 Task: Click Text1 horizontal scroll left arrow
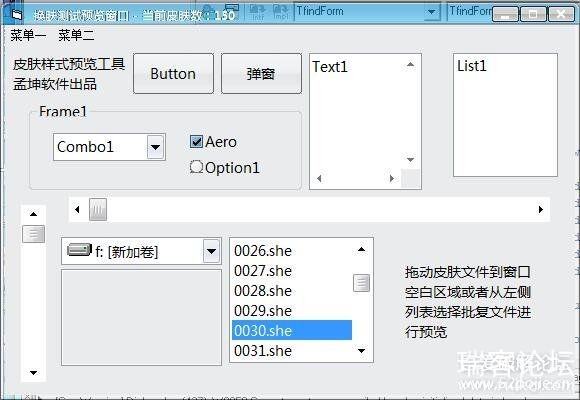(x=319, y=179)
